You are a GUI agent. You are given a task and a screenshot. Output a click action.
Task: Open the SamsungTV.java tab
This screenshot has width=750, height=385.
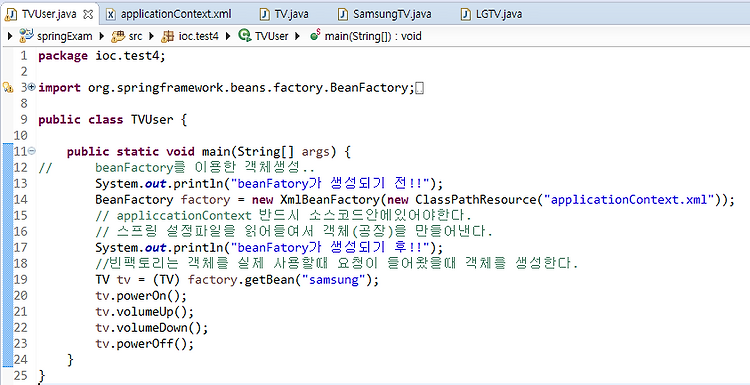pyautogui.click(x=392, y=14)
